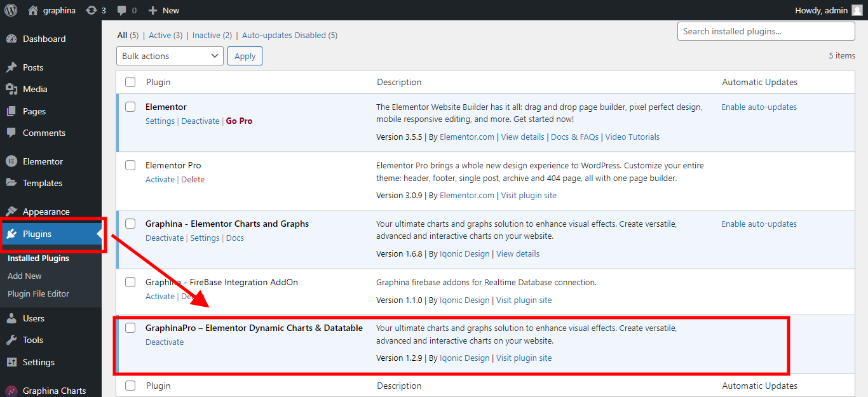Show the Active (3) plugins filter
The image size is (868, 397).
pyautogui.click(x=165, y=36)
